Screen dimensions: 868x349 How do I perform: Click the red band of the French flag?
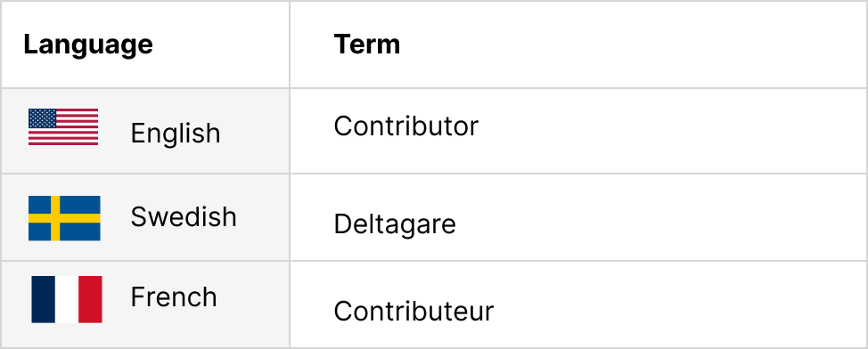90,299
